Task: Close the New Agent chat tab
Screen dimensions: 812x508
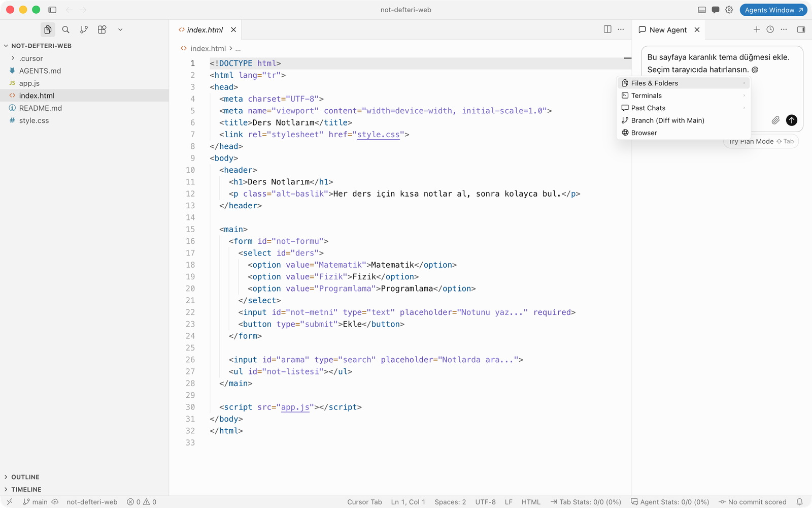Action: (x=697, y=29)
